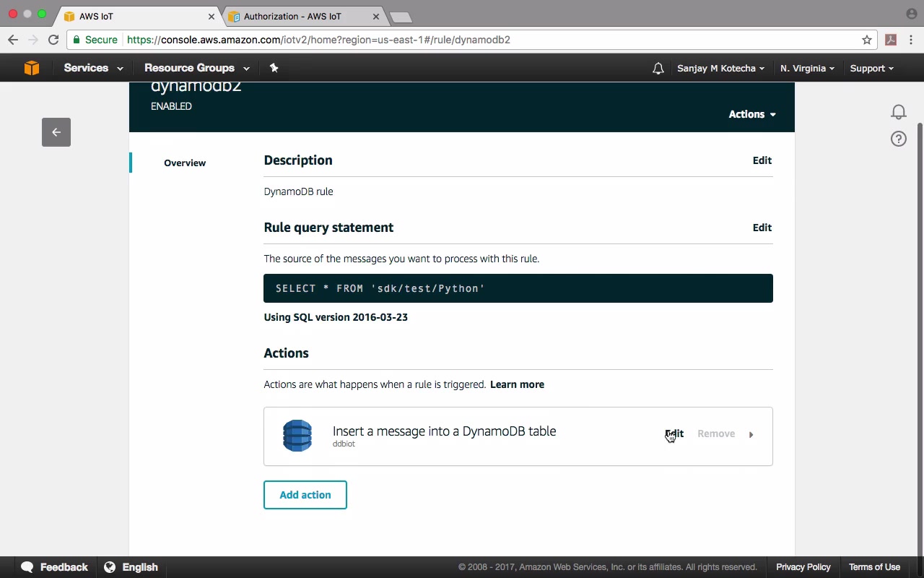Click the browser address bar URL
Viewport: 924px width, 578px height.
pyautogui.click(x=318, y=40)
